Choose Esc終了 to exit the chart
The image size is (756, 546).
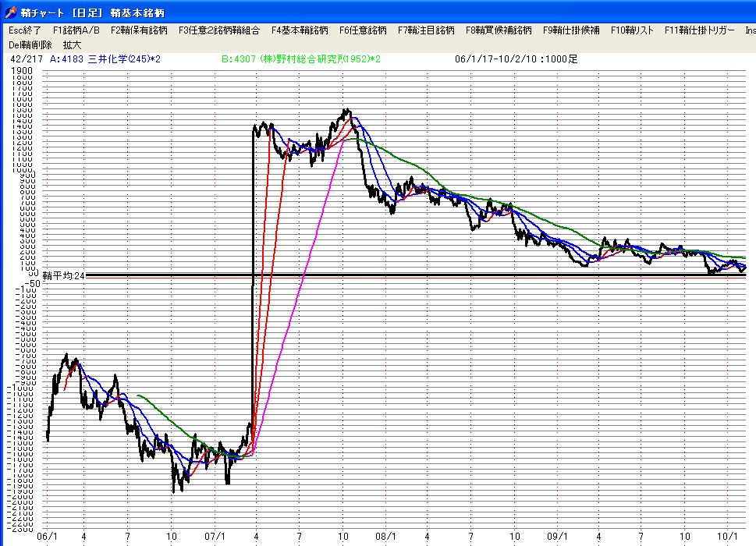point(25,30)
